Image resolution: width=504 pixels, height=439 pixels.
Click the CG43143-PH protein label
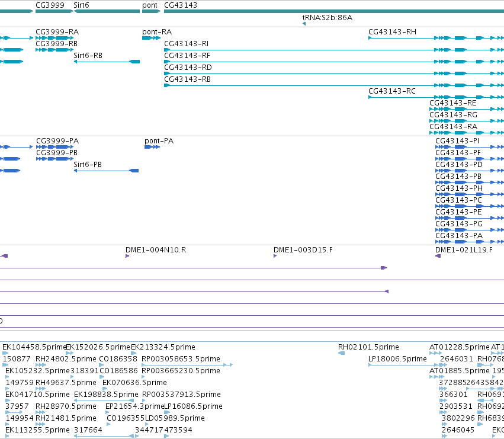pyautogui.click(x=459, y=188)
